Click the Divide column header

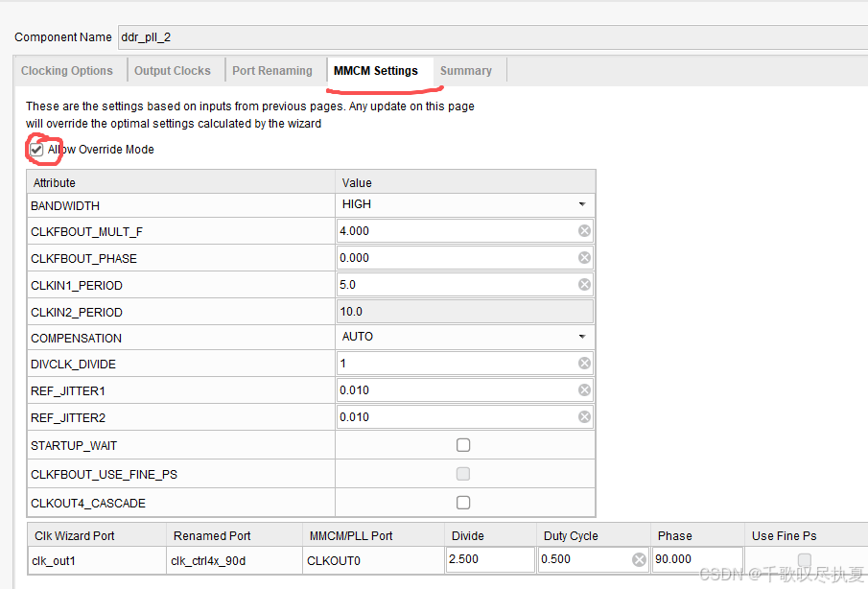[490, 536]
